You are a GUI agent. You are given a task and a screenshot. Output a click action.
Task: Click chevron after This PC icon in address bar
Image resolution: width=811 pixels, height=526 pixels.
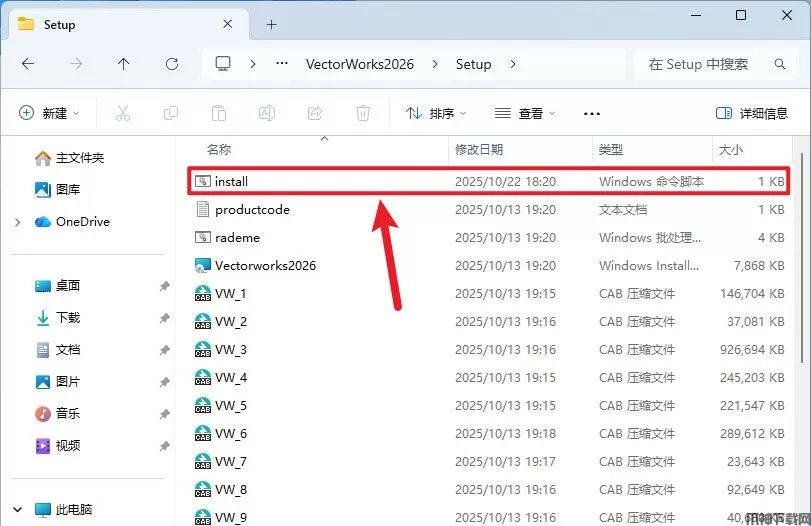[253, 64]
